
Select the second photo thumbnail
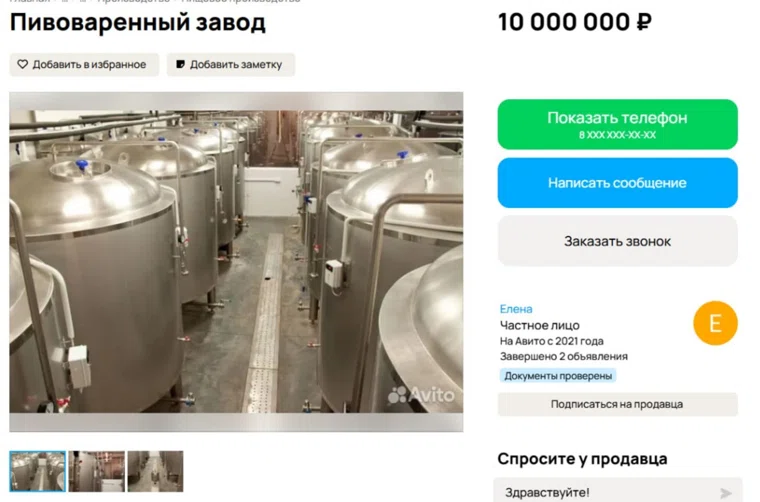tap(96, 471)
